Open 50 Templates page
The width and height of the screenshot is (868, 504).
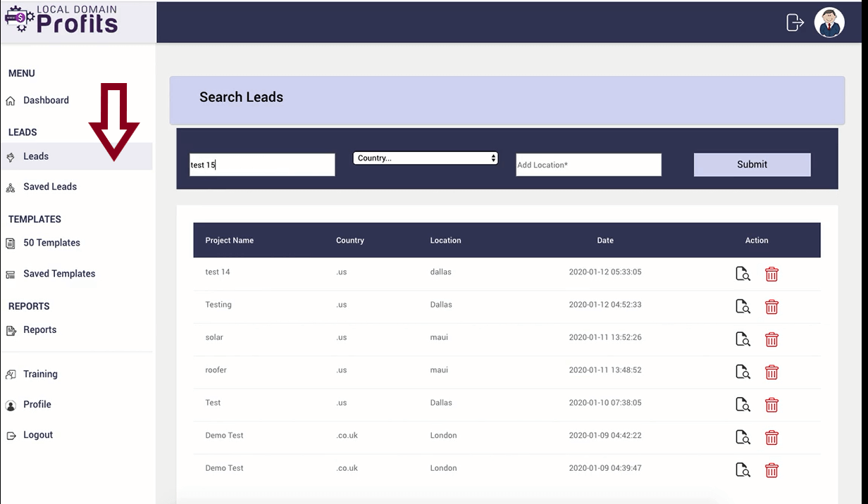(51, 243)
